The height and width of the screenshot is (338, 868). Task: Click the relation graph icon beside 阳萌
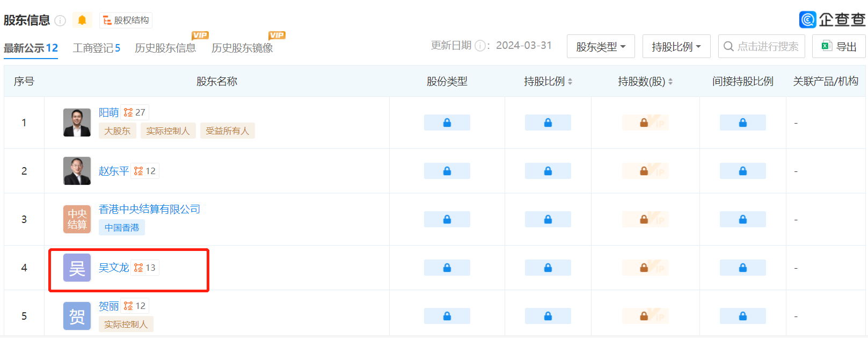pos(129,112)
